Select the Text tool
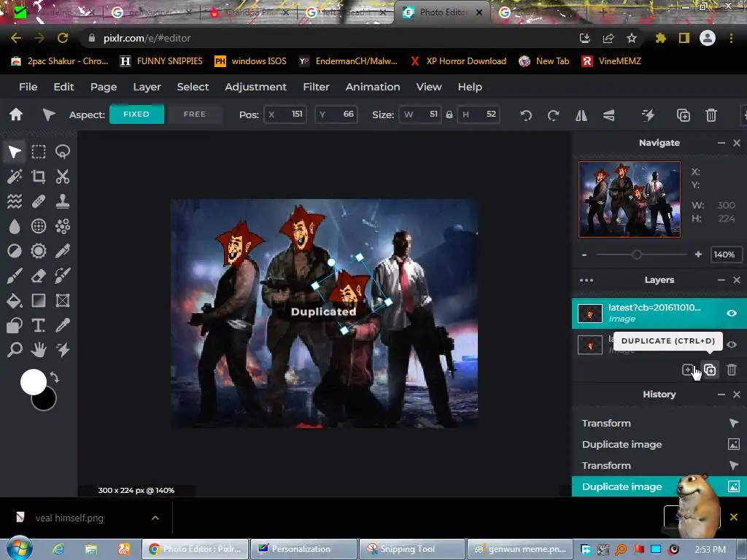Viewport: 747px width, 560px height. [x=39, y=325]
